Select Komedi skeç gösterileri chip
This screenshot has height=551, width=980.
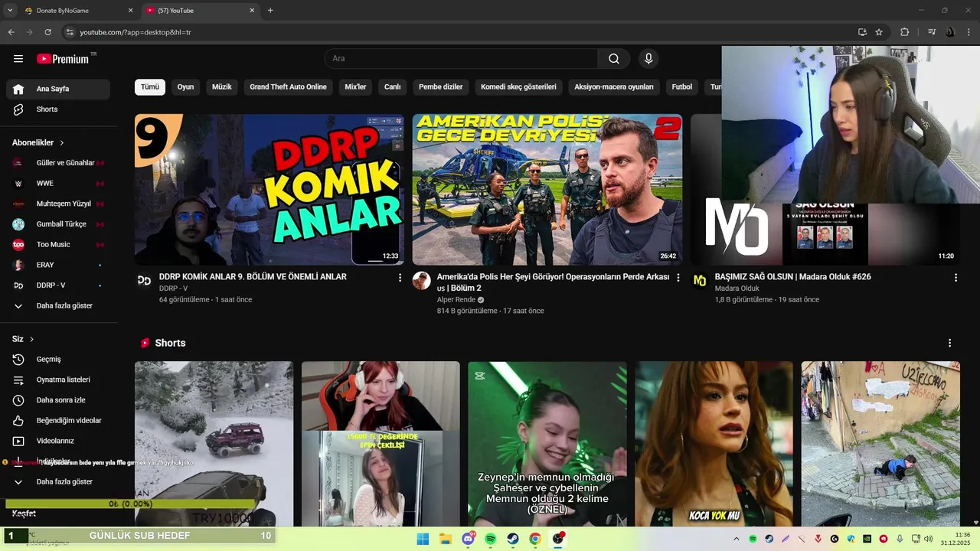518,87
